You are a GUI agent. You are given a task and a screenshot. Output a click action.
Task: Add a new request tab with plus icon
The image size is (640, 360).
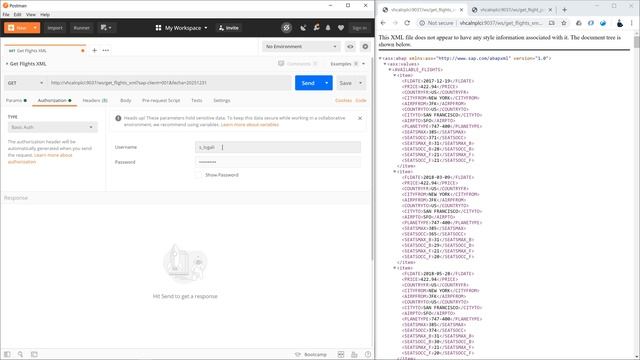[x=94, y=50]
